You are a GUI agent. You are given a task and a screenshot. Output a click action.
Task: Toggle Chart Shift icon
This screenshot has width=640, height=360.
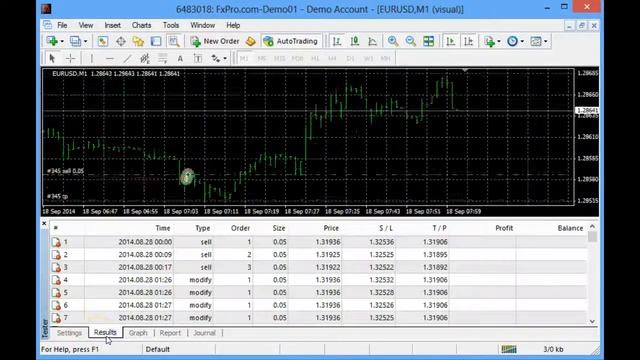pos(469,41)
